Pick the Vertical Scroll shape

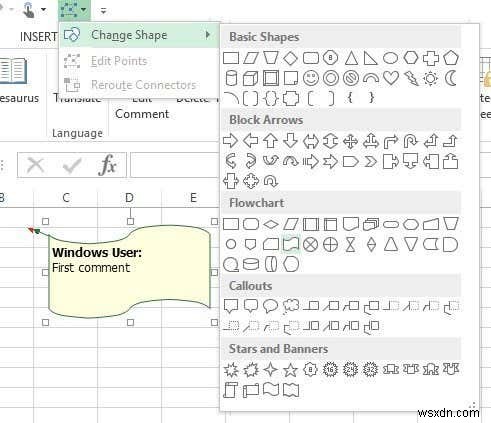click(231, 390)
